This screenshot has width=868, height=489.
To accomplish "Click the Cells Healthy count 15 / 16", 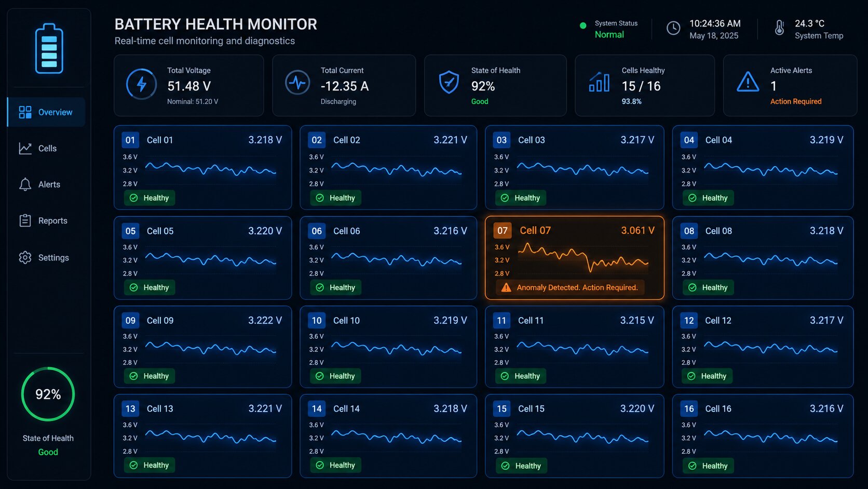I will point(641,86).
